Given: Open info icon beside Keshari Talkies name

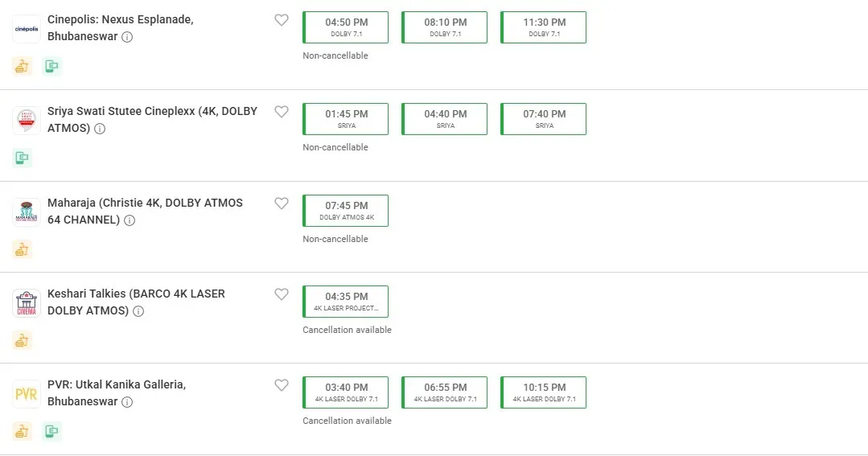Looking at the screenshot, I should coord(138,311).
